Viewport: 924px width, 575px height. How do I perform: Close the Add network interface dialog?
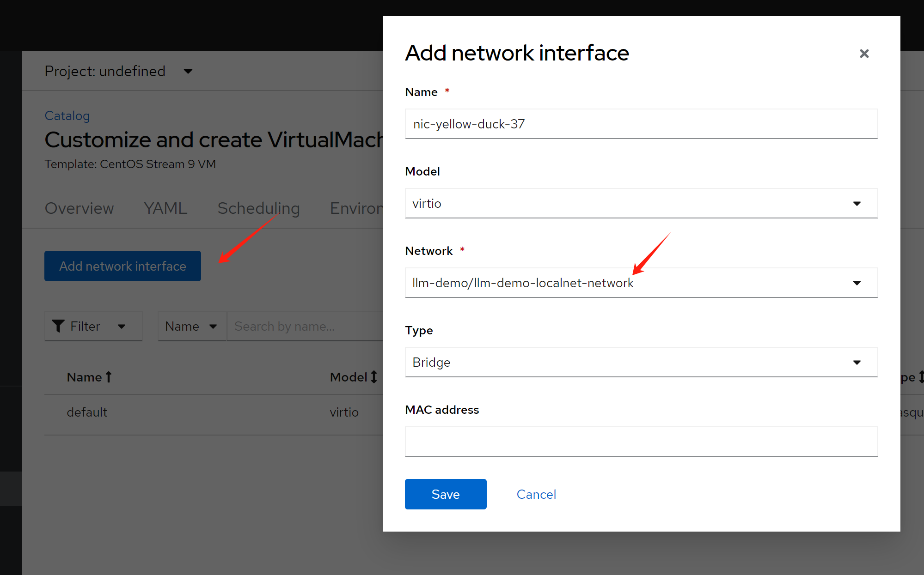(x=864, y=54)
